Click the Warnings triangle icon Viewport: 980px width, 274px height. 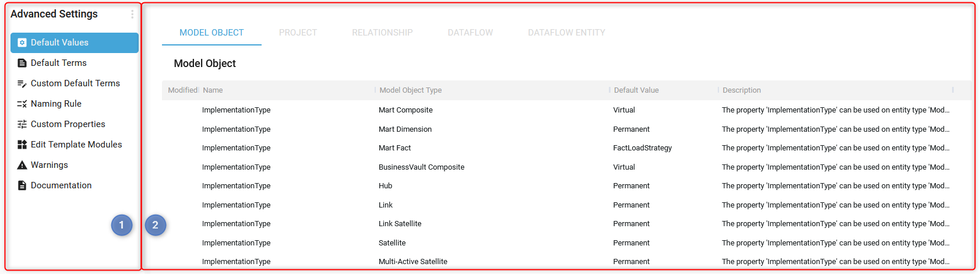click(22, 165)
